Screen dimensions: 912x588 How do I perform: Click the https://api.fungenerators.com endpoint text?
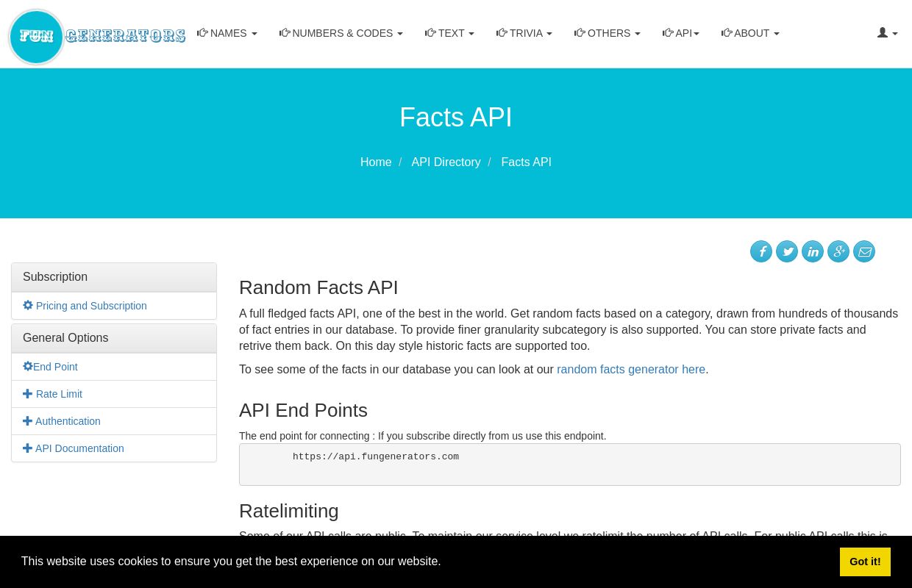pyautogui.click(x=376, y=456)
